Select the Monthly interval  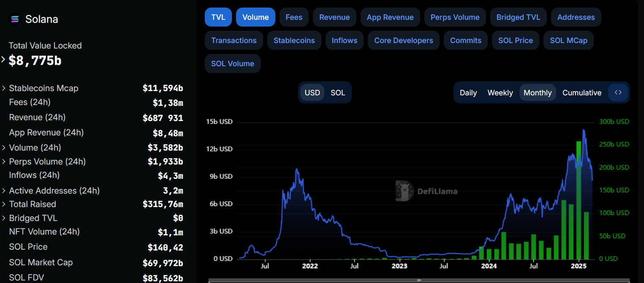[538, 92]
